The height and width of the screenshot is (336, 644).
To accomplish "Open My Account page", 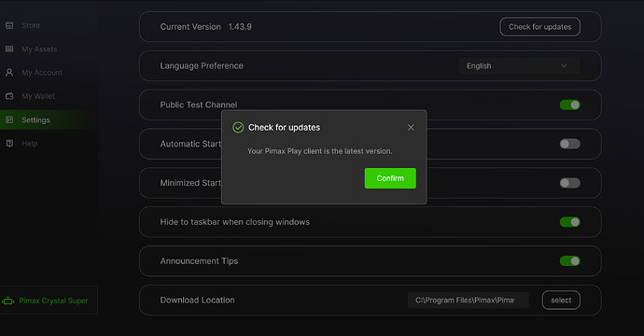I will [42, 73].
